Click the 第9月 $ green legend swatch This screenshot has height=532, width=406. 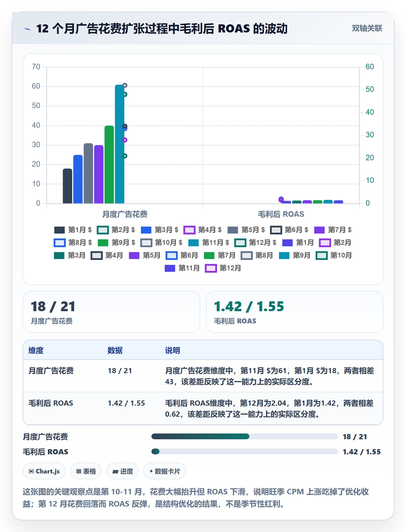(x=103, y=243)
